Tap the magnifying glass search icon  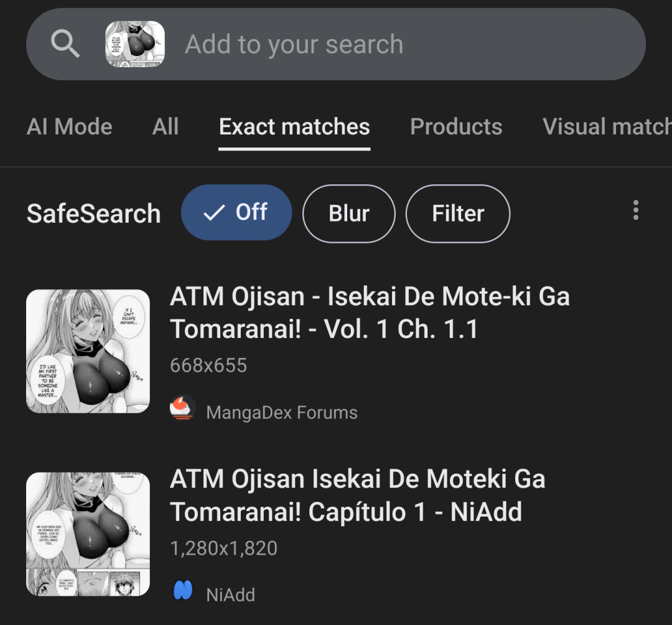[65, 44]
